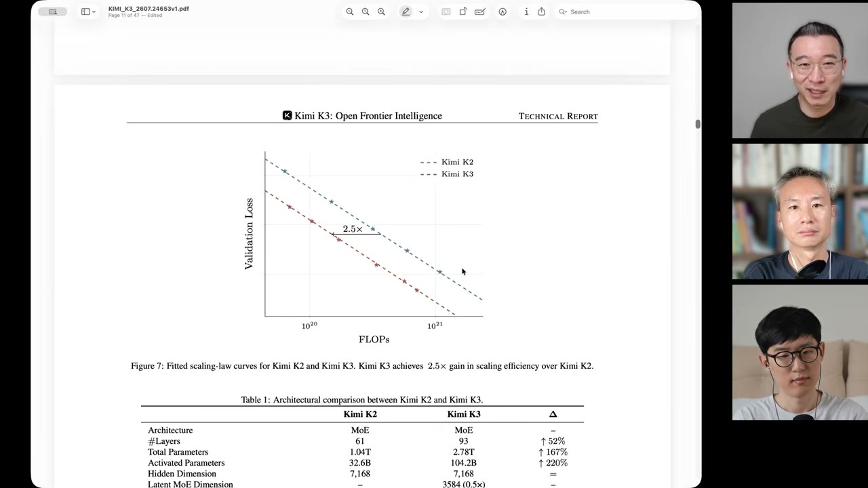Click the '2.78T' total parameters value
Viewport: 868px width, 488px height.
click(x=464, y=452)
